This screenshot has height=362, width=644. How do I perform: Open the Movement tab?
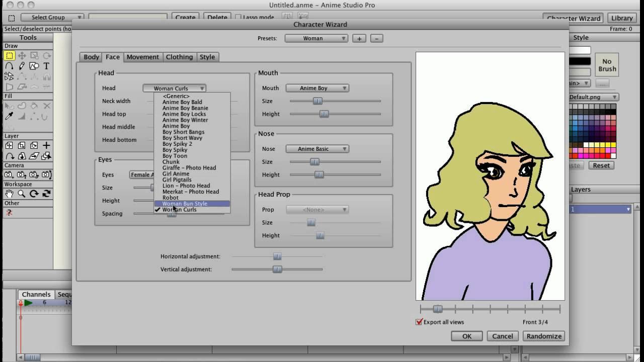point(142,57)
